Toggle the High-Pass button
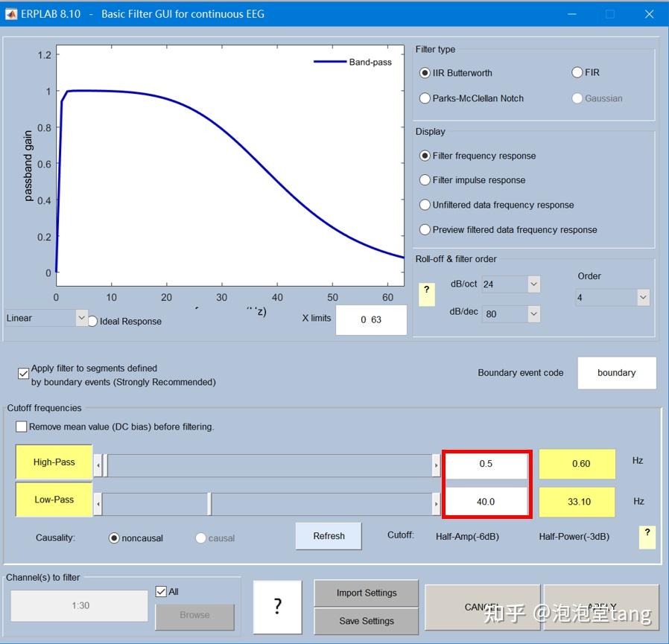 54,462
